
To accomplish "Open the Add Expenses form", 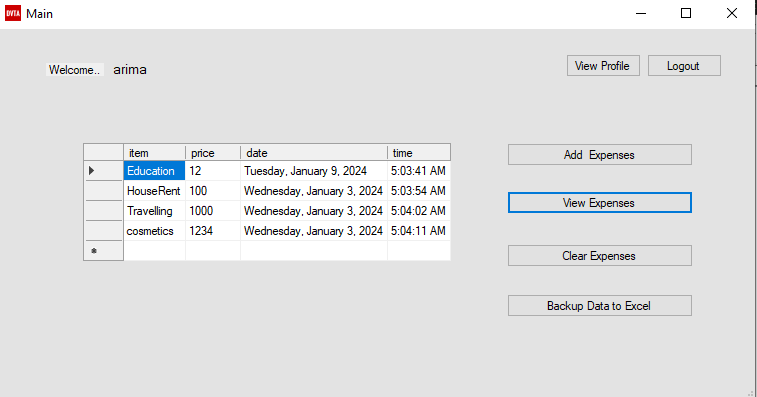I will pos(599,155).
